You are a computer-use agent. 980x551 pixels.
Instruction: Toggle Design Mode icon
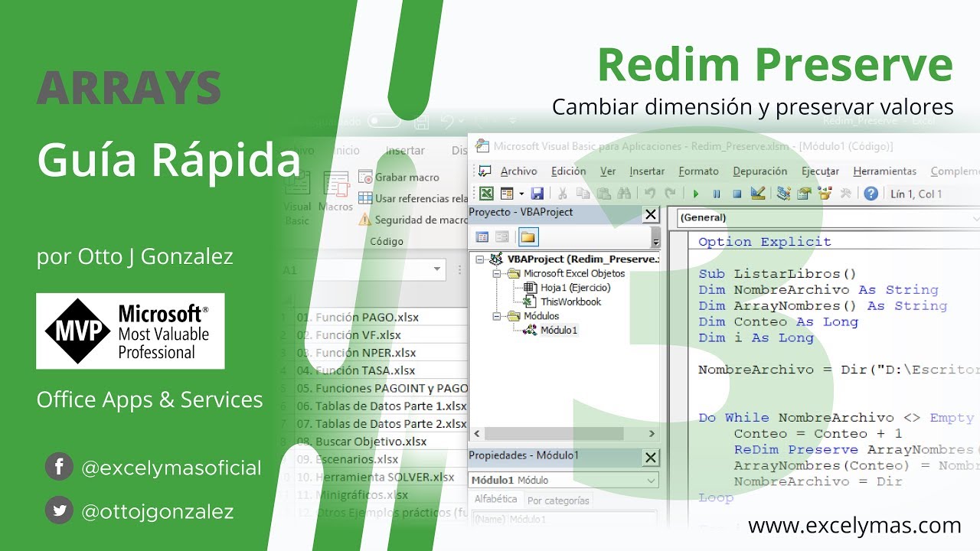tap(757, 194)
